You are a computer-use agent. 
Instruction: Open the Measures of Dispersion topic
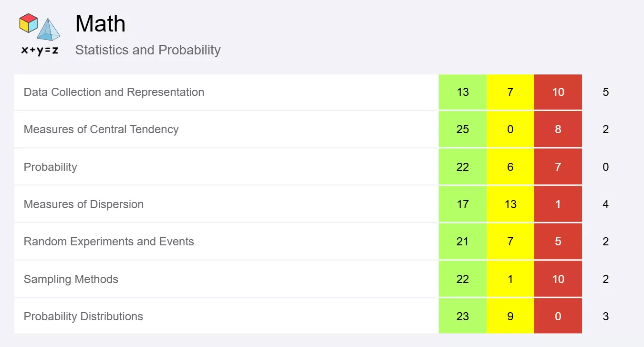[x=83, y=204]
